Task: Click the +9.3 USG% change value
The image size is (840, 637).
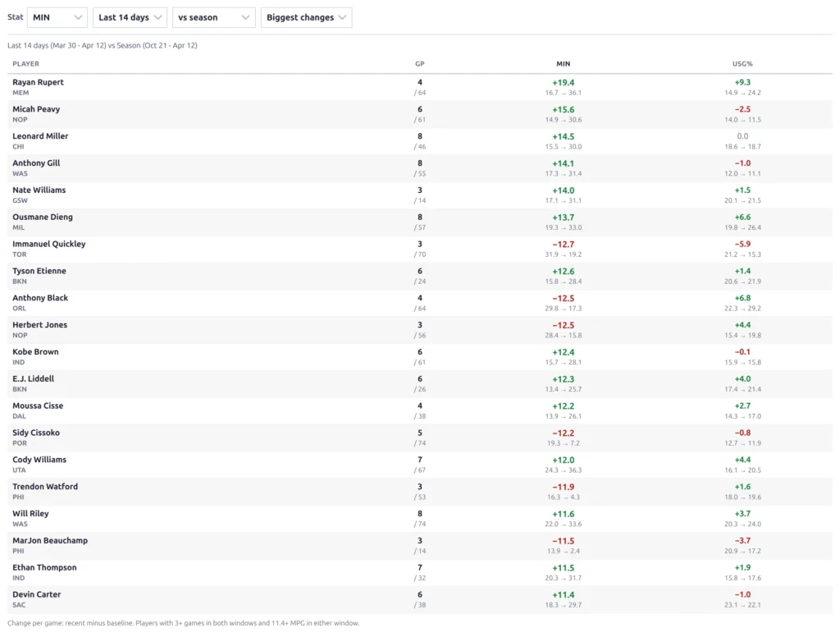Action: tap(742, 83)
